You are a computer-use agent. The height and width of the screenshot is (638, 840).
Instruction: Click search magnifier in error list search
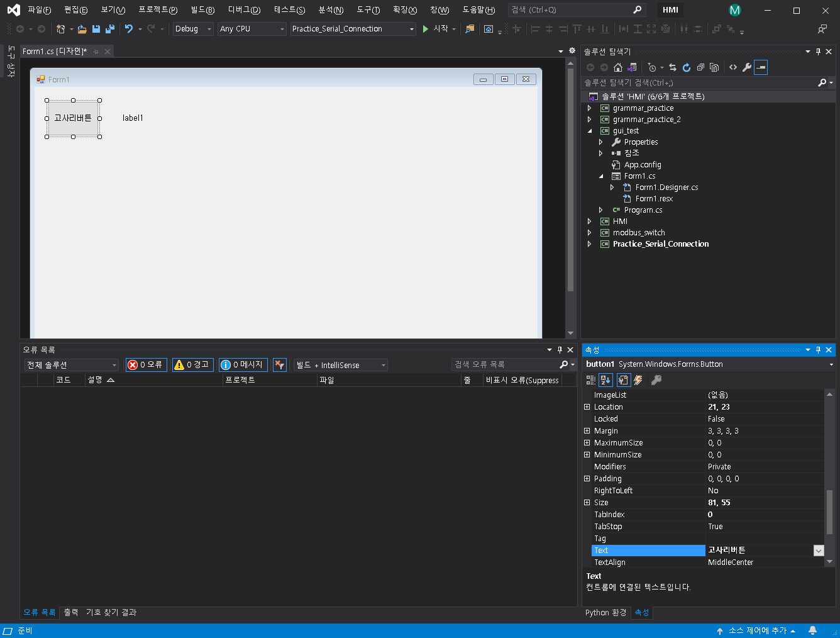tap(563, 364)
